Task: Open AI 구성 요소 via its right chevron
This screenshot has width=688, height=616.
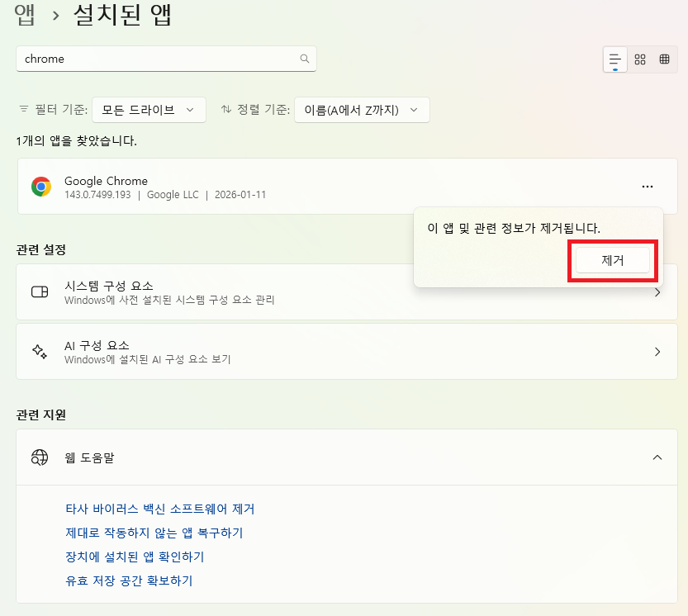Action: coord(657,352)
